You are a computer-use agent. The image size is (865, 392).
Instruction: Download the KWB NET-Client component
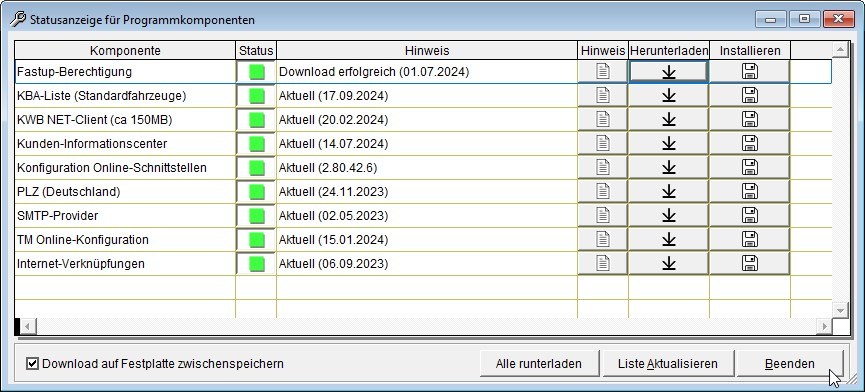669,120
